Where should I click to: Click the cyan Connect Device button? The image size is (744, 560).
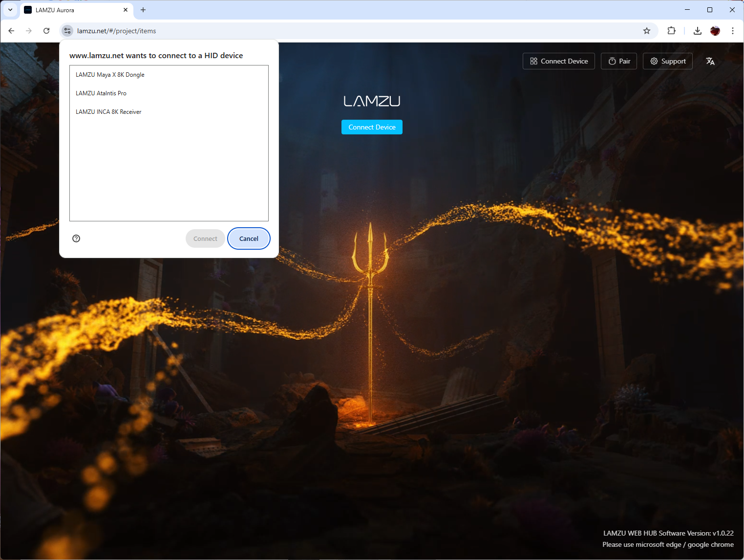372,127
